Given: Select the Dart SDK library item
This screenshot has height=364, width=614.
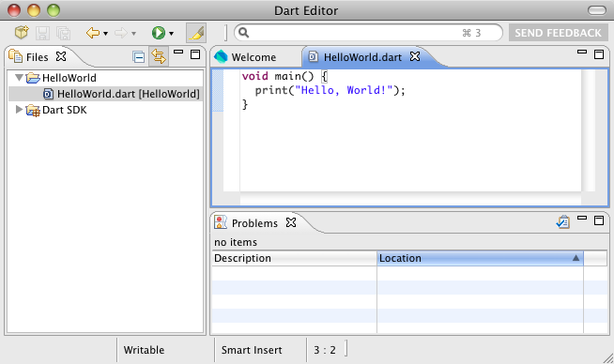Looking at the screenshot, I should coord(56,110).
